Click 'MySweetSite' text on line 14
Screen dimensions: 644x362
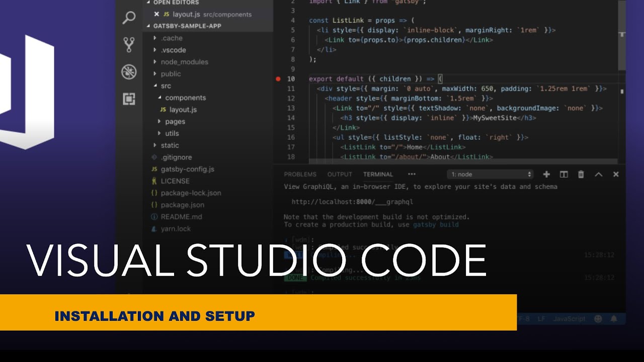(x=496, y=118)
